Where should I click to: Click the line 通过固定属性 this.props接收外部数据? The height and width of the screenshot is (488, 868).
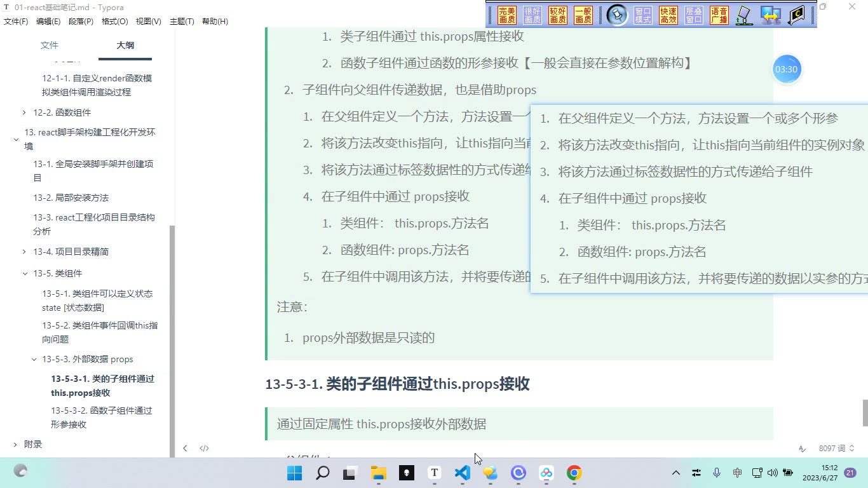pyautogui.click(x=381, y=424)
